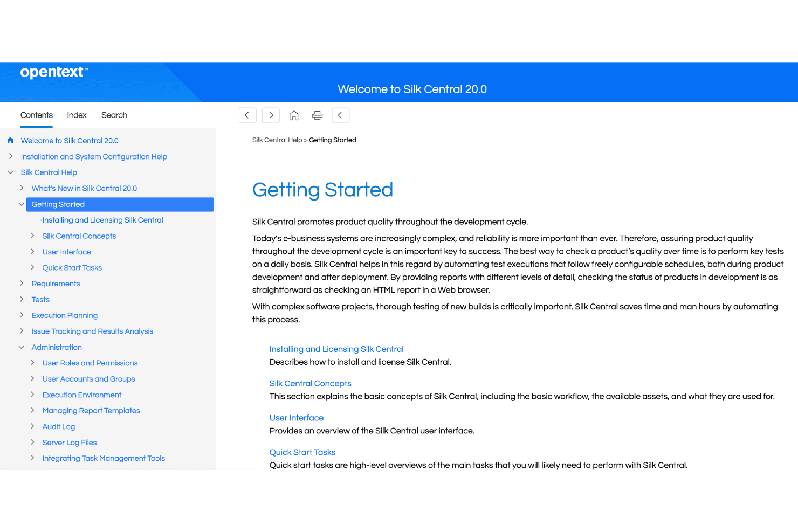Follow the Silk Central Help breadcrumb link
The image size is (798, 532).
click(x=277, y=140)
